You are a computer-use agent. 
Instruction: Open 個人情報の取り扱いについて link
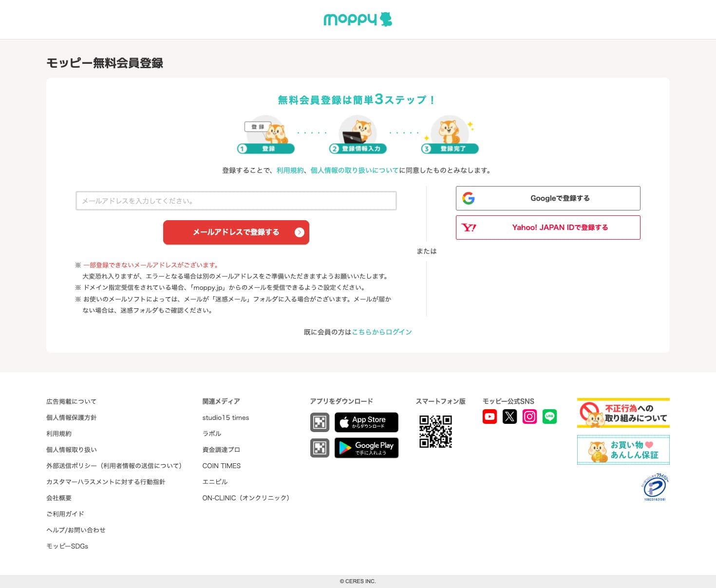pyautogui.click(x=355, y=171)
